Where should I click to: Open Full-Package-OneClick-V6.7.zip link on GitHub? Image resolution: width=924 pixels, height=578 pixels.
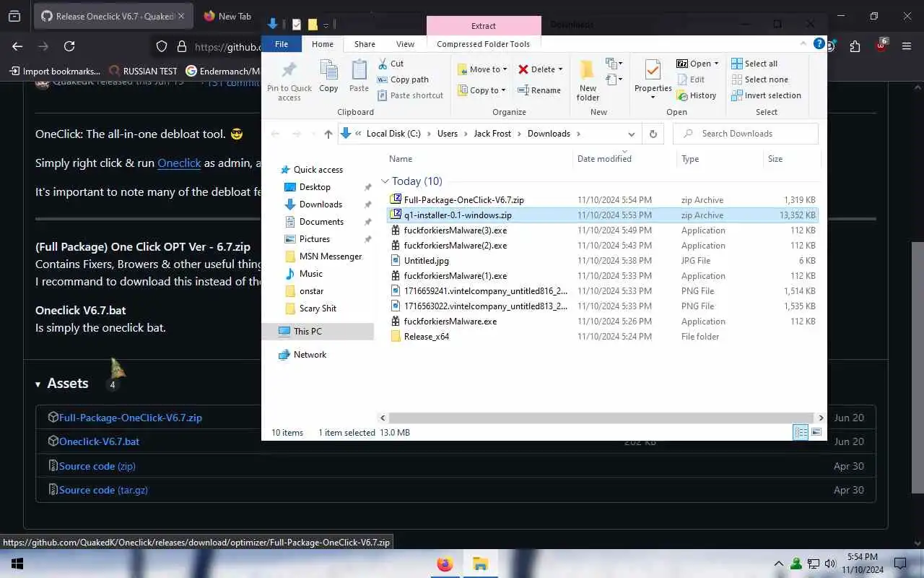(131, 418)
